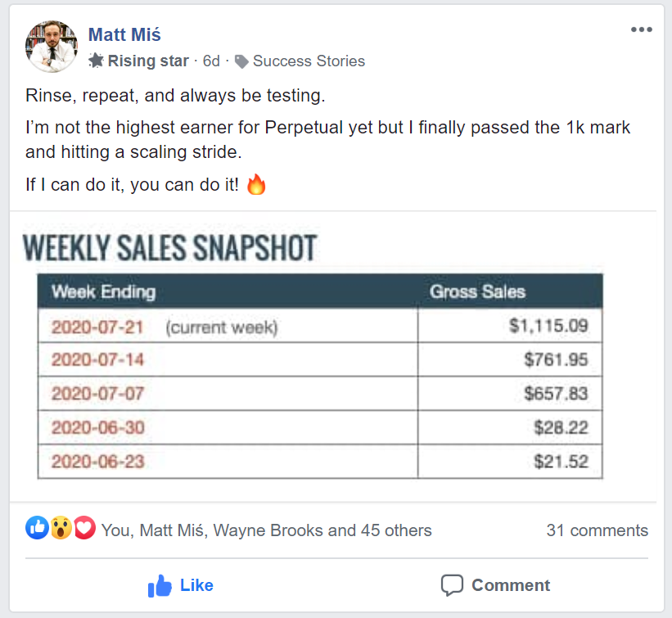Click the 2020-07-21 week ending date

click(x=97, y=327)
